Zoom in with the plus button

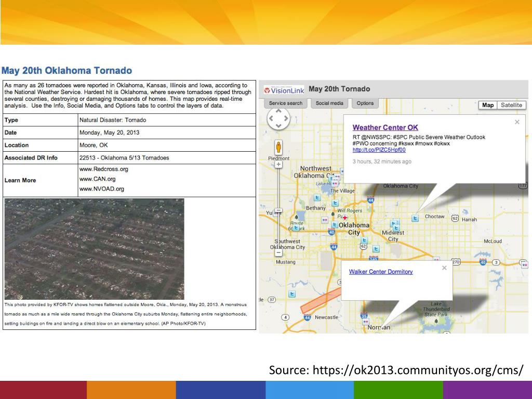click(278, 165)
